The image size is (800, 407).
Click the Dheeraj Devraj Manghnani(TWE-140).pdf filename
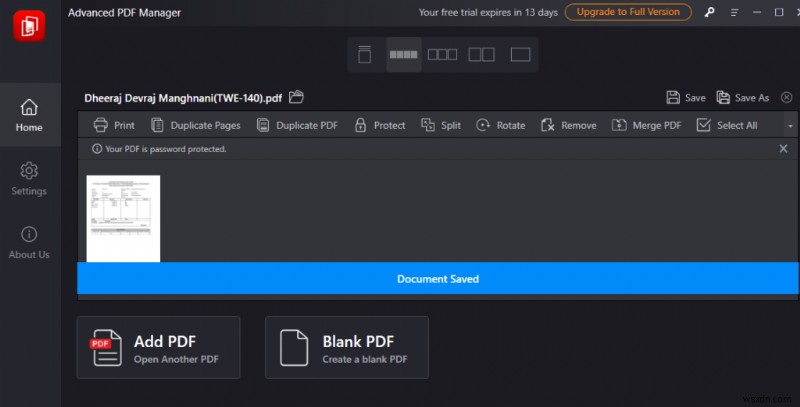pos(183,97)
